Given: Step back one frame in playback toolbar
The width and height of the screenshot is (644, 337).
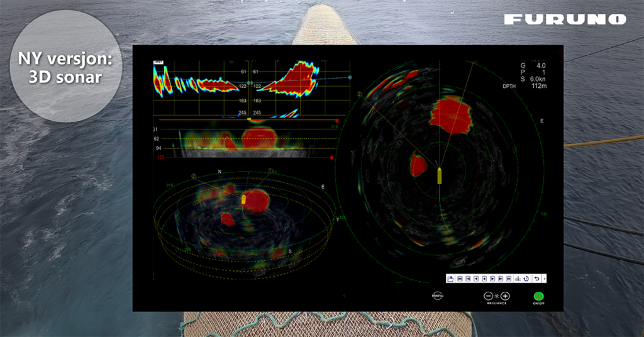Looking at the screenshot, I should [468, 279].
